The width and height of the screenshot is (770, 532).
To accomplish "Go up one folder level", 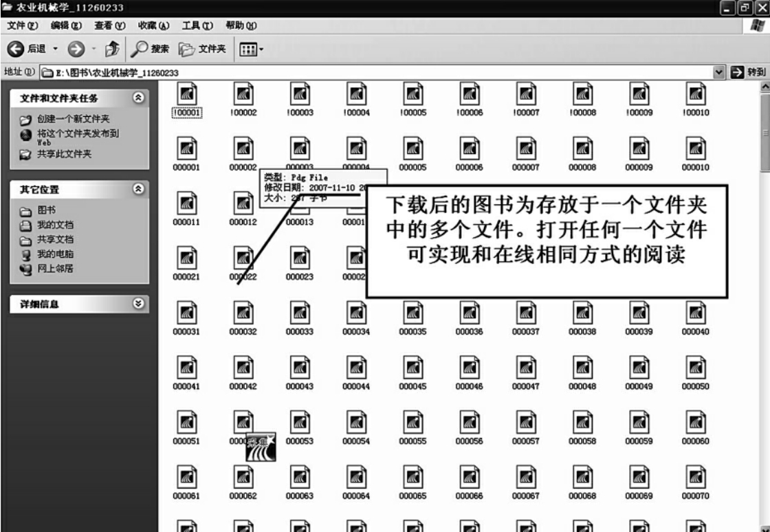I will coord(113,49).
